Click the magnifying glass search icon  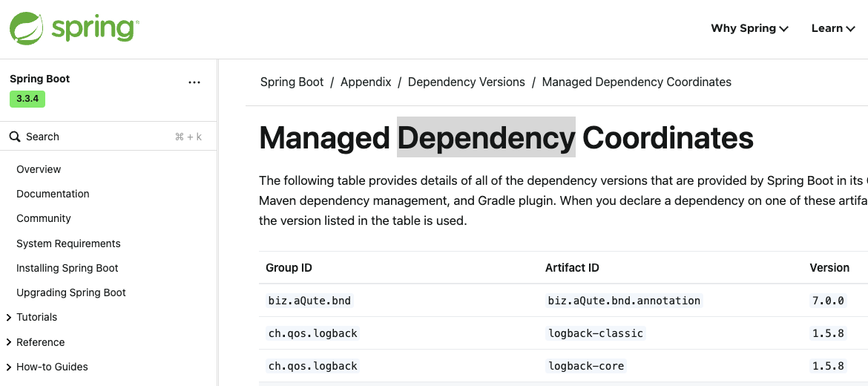click(15, 137)
